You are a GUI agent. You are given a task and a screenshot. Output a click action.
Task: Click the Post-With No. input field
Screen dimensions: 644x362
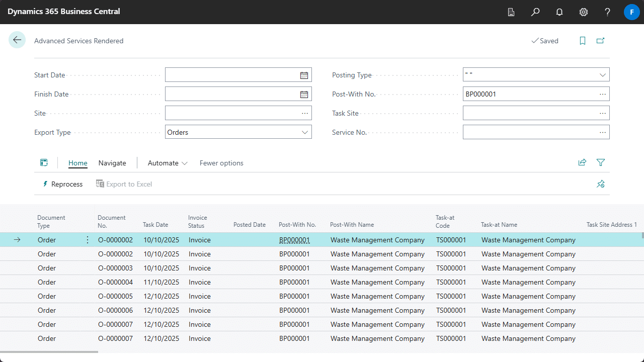coord(528,94)
